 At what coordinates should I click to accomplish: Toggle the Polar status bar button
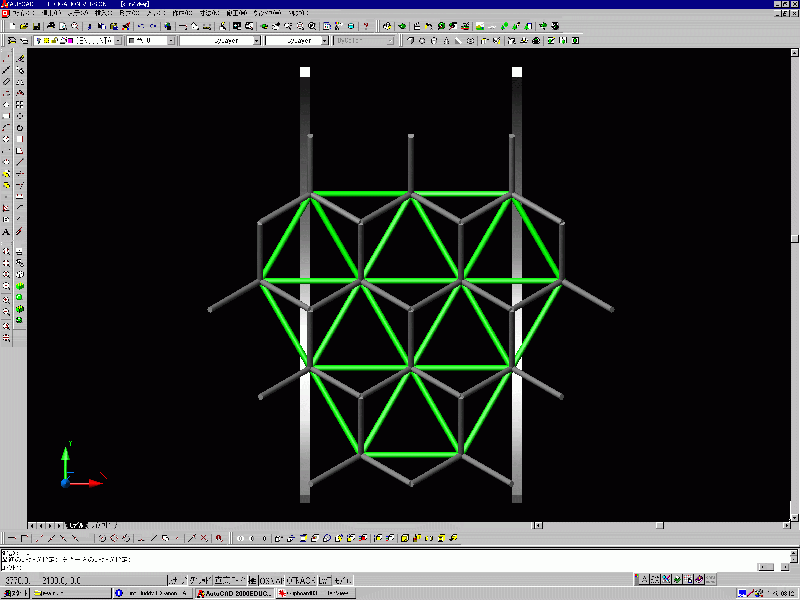[253, 580]
